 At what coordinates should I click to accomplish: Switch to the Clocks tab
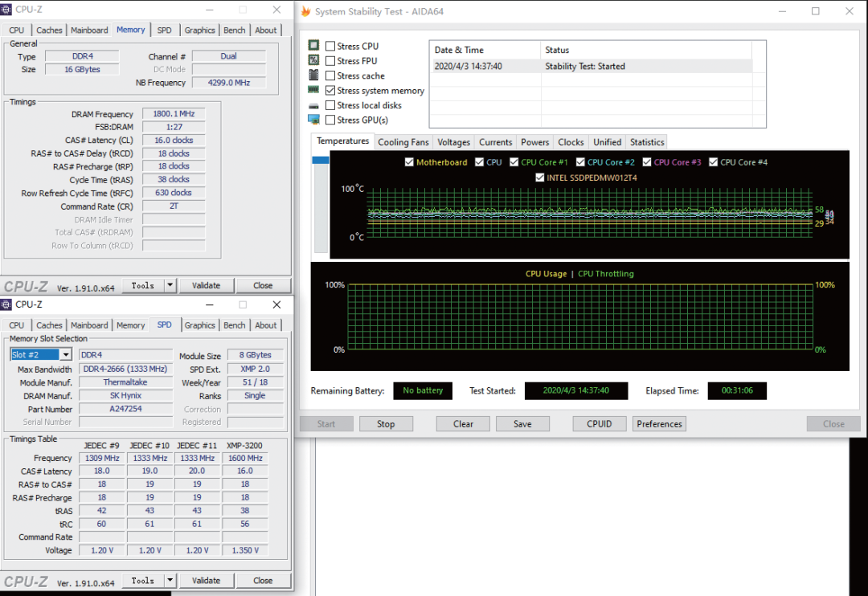coord(571,142)
